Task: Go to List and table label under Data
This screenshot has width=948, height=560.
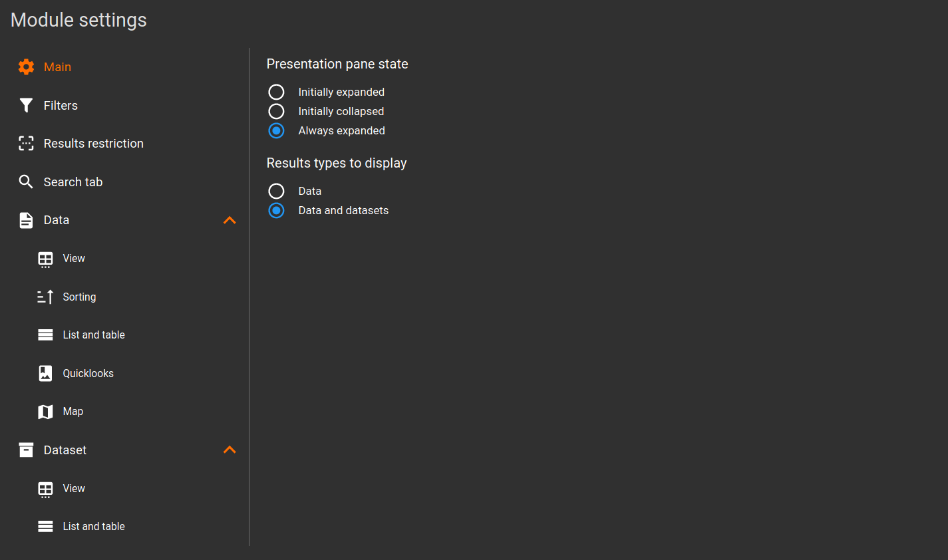Action: [x=94, y=335]
